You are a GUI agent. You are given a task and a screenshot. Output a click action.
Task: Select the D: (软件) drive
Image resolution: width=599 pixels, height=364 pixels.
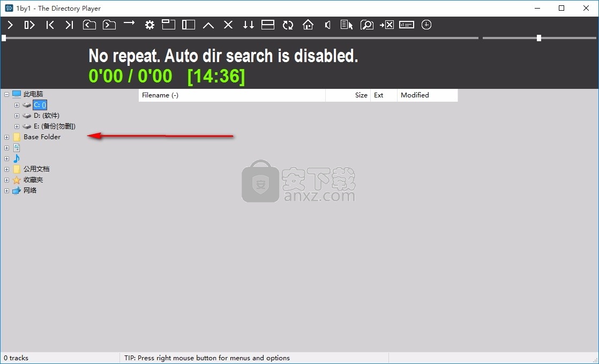(x=46, y=116)
